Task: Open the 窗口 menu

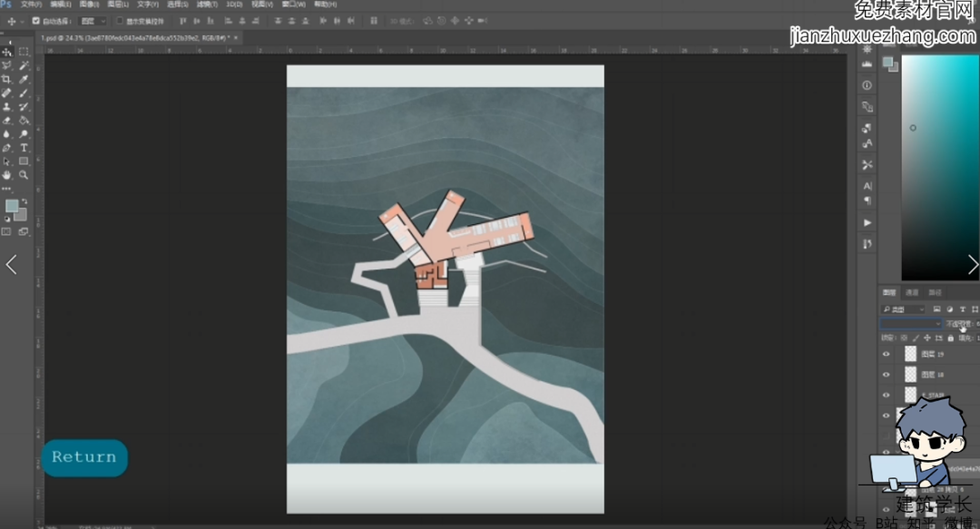Action: (294, 5)
